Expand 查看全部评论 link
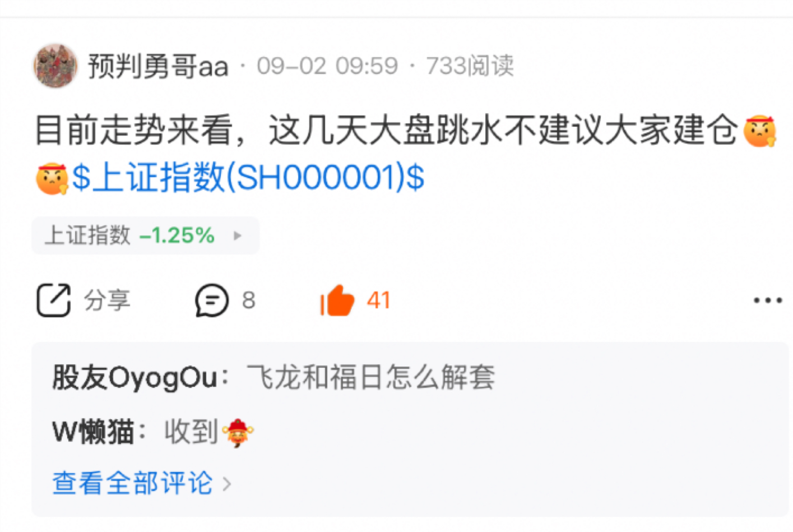 point(133,483)
